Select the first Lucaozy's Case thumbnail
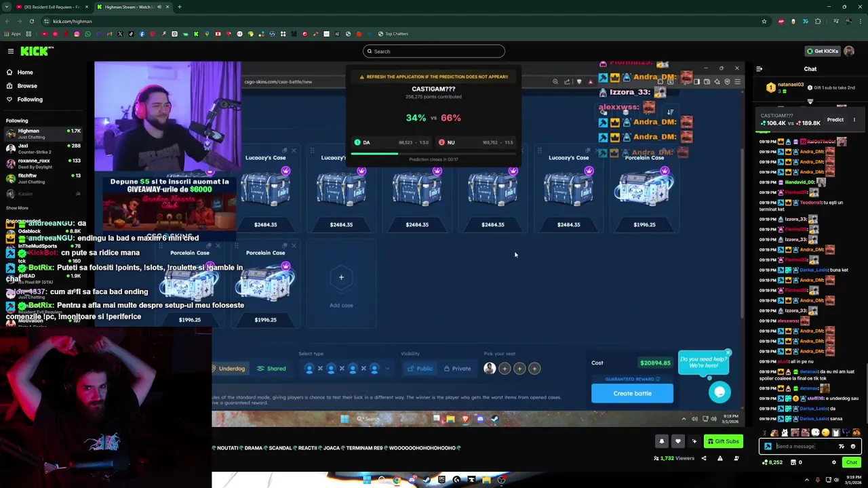This screenshot has width=868, height=488. point(265,190)
